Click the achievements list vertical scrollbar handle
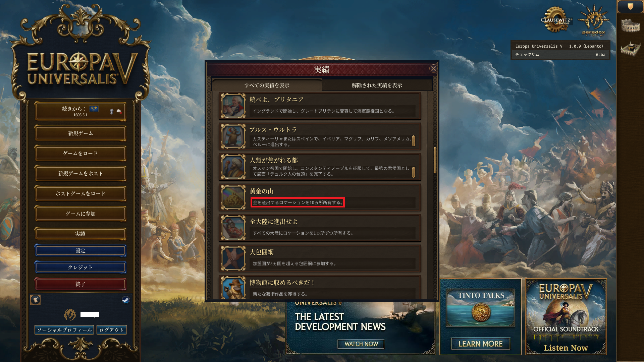Screen dimensions: 644x362 [x=435, y=160]
